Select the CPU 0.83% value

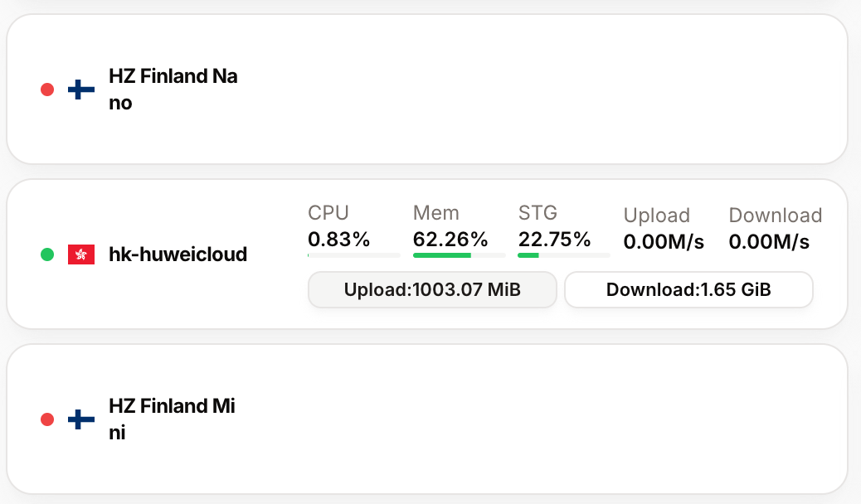point(338,240)
